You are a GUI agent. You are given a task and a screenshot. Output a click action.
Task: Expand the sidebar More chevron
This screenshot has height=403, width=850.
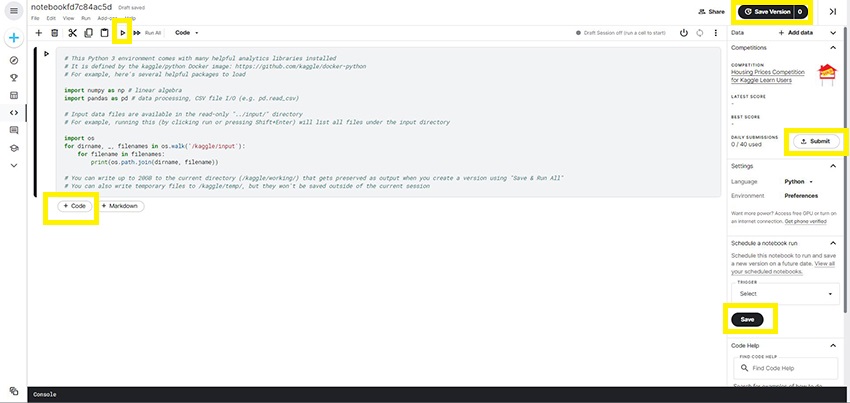tap(14, 165)
